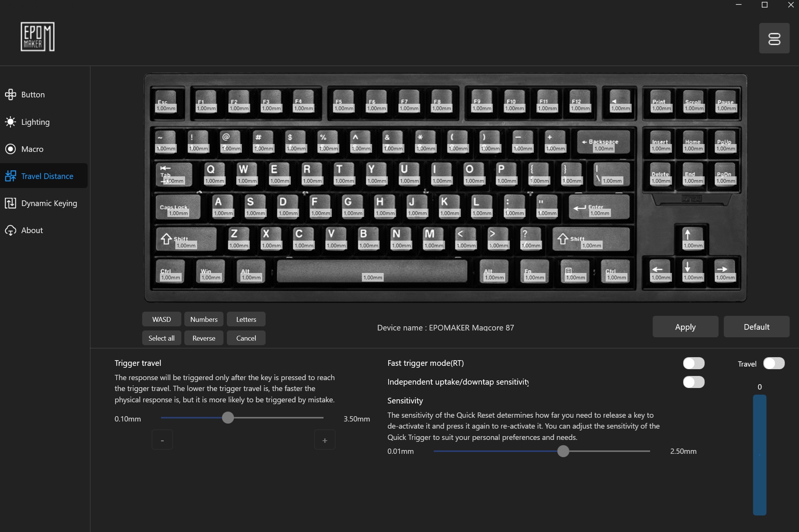Viewport: 799px width, 532px height.
Task: Turn on the Travel switch
Action: click(x=773, y=363)
